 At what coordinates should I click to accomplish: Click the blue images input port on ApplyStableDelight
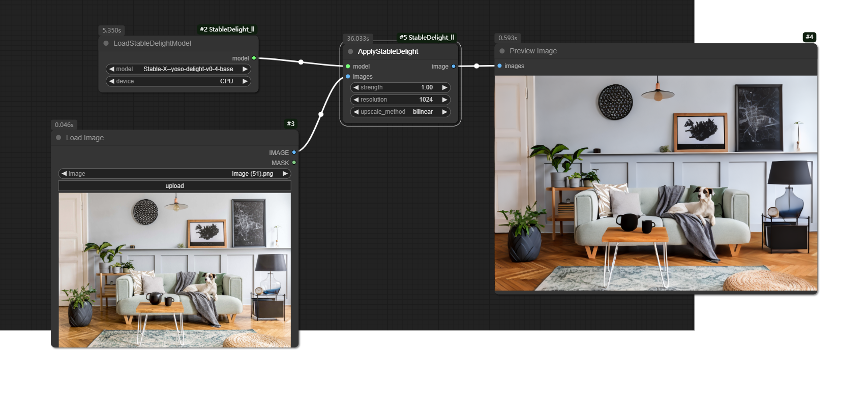coord(348,77)
